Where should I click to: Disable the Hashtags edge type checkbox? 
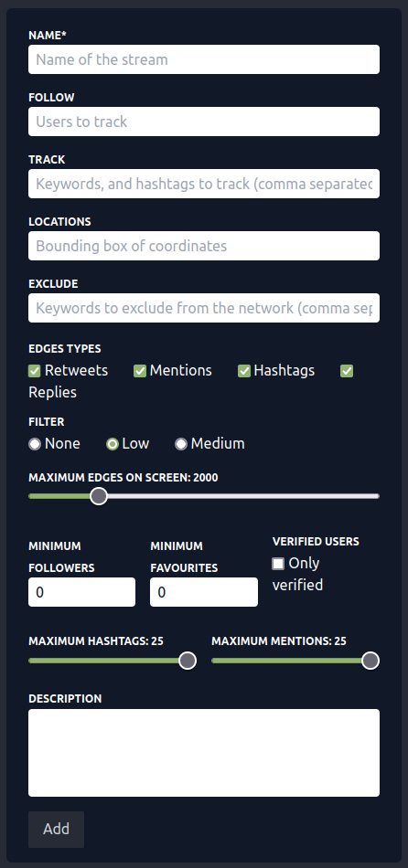pos(244,371)
